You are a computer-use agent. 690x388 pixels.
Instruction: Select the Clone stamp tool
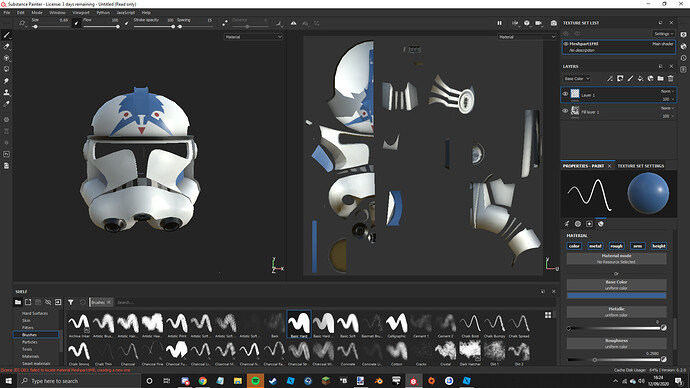point(6,92)
